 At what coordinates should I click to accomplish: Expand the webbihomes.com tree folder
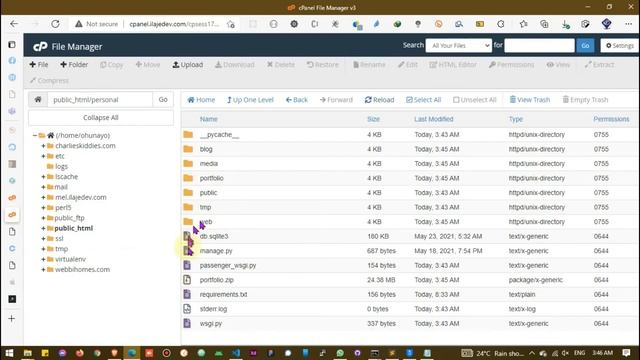click(43, 269)
